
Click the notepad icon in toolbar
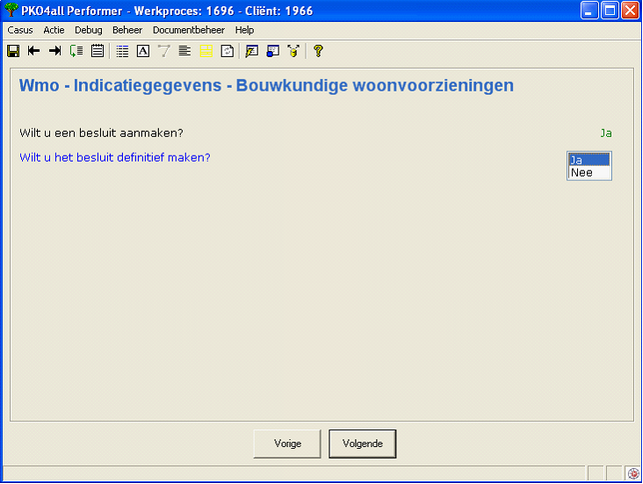[97, 51]
